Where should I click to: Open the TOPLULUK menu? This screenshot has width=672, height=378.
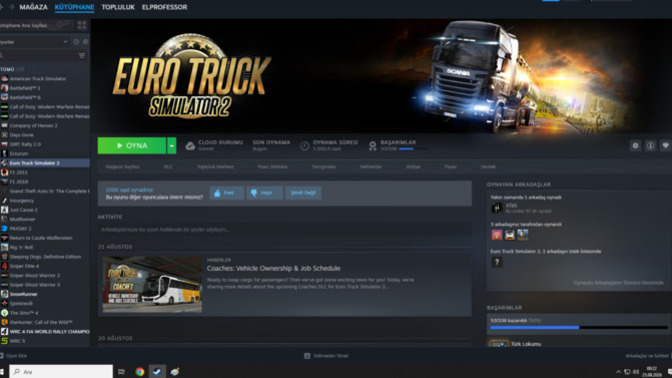click(x=118, y=7)
